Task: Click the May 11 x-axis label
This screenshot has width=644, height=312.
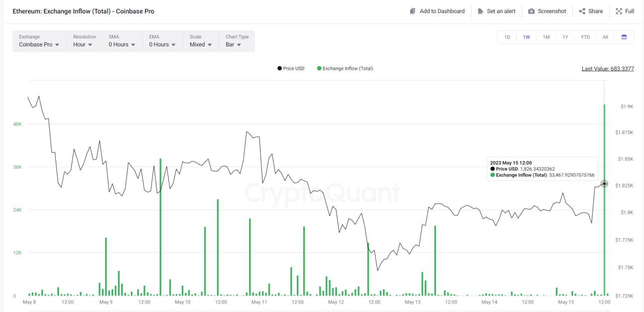Action: [x=259, y=302]
